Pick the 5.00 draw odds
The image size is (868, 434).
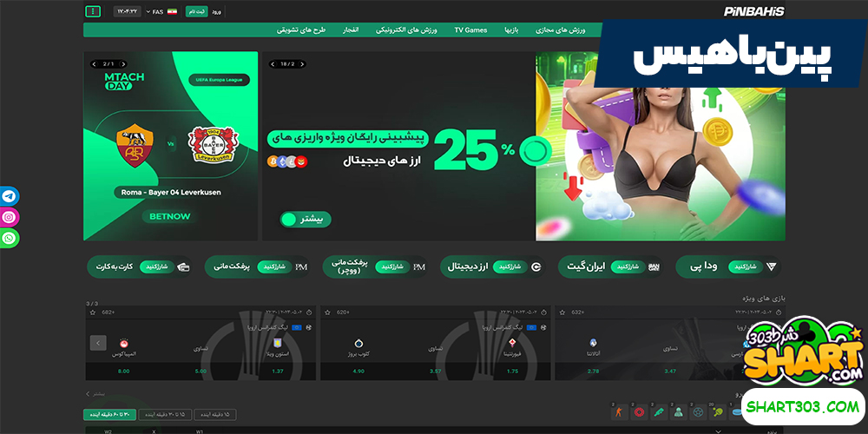[201, 371]
